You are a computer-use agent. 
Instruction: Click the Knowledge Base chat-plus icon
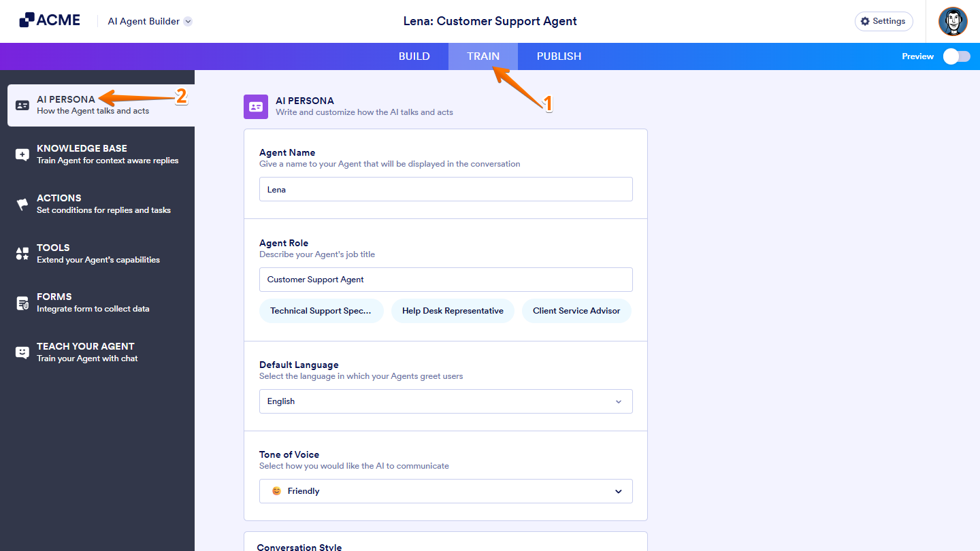(22, 155)
